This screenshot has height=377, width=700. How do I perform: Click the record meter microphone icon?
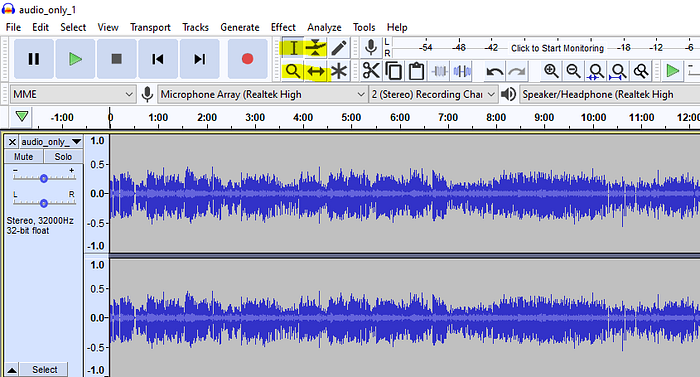click(371, 47)
